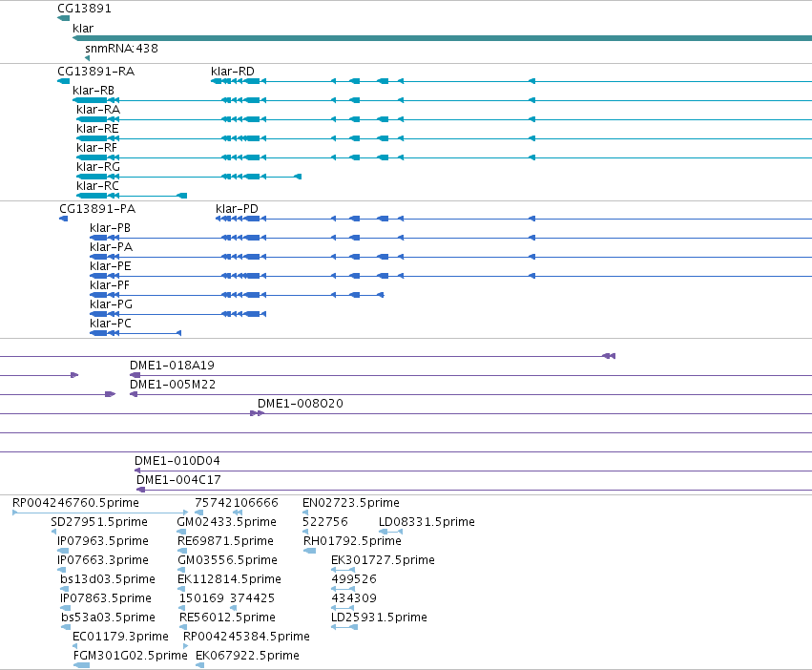Screen dimensions: 812x670
Task: Select the RE56012.5prime EST label
Action: point(227,618)
